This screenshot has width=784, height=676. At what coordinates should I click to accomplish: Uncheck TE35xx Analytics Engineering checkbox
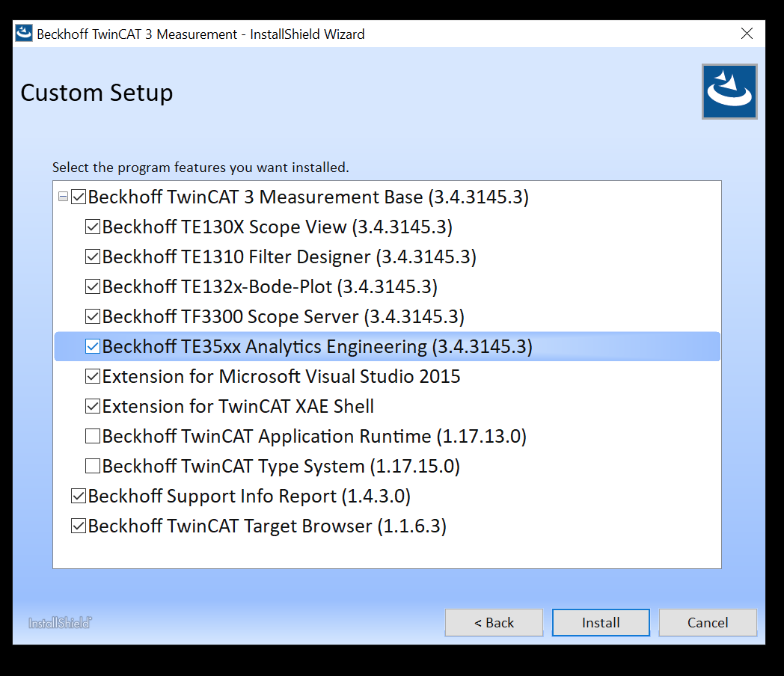coord(93,346)
